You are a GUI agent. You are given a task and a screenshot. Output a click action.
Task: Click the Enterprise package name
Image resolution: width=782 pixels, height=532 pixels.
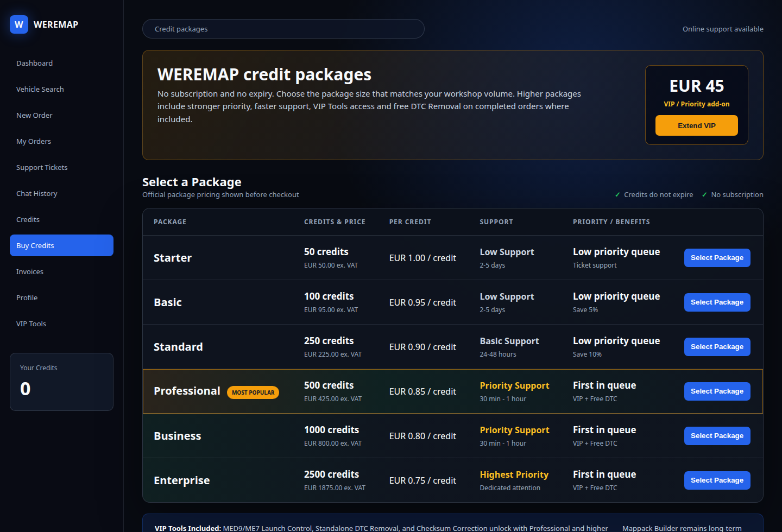(x=182, y=480)
